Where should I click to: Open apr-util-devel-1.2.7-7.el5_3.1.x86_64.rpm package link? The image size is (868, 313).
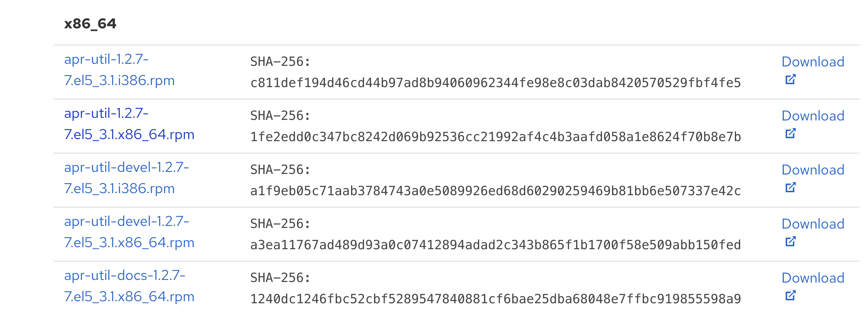pyautogui.click(x=129, y=232)
